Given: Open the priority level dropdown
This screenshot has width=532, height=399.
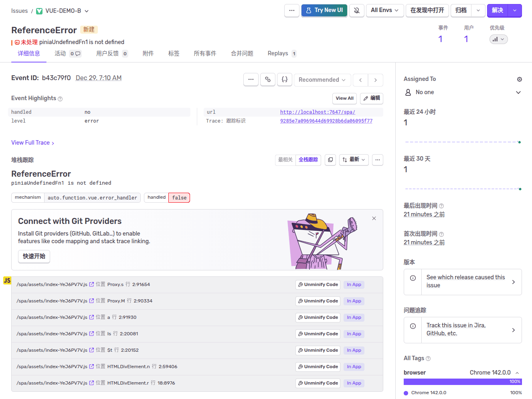Looking at the screenshot, I should [498, 39].
